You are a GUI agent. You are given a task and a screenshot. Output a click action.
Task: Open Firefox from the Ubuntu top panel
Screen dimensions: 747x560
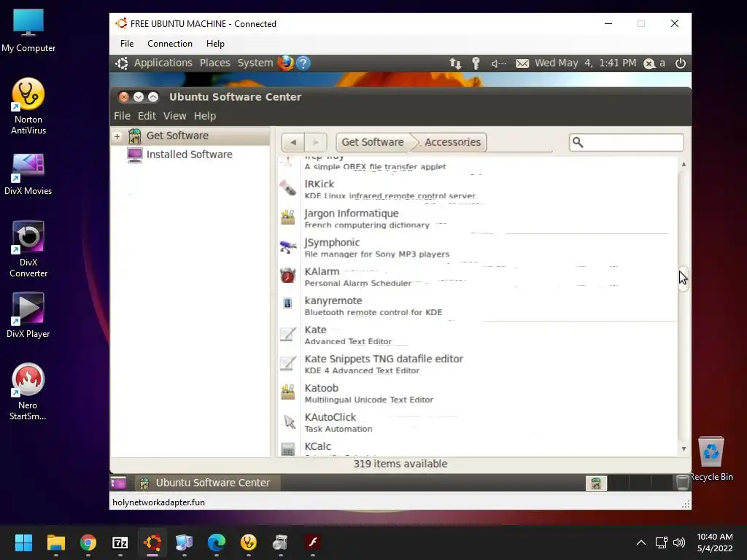tap(286, 63)
